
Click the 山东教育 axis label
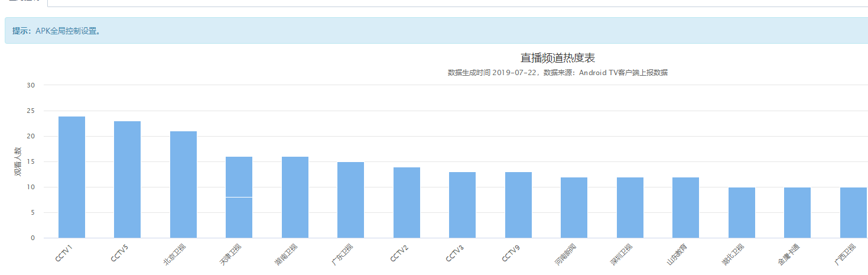[676, 254]
